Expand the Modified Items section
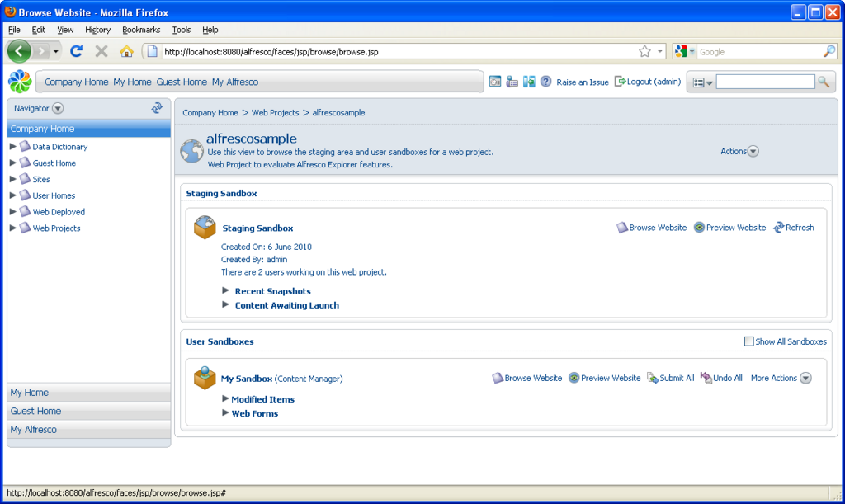 (x=226, y=399)
